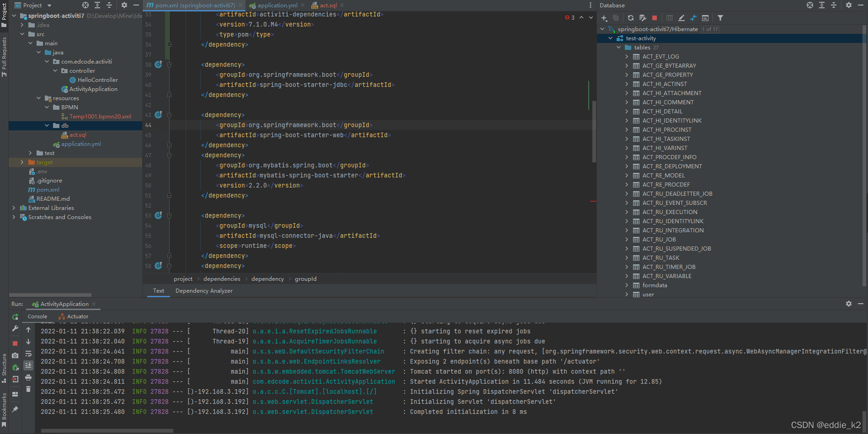This screenshot has width=868, height=434.
Task: Add a new data source in Database panel
Action: point(604,18)
